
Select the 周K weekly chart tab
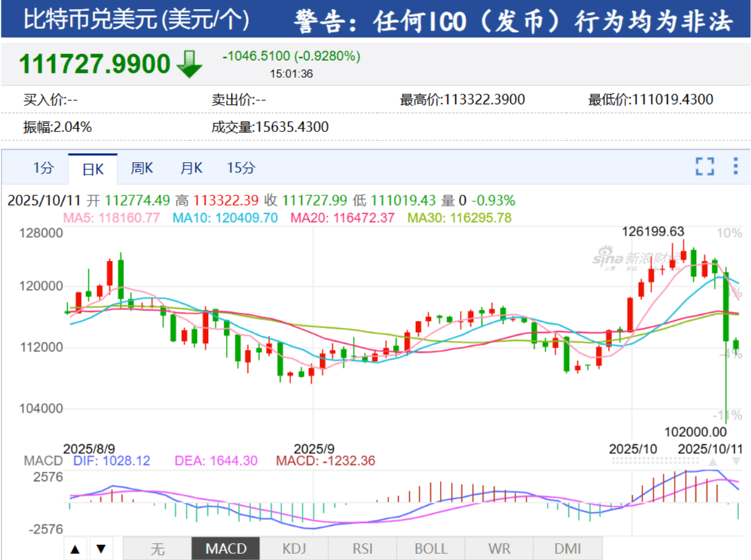point(142,168)
